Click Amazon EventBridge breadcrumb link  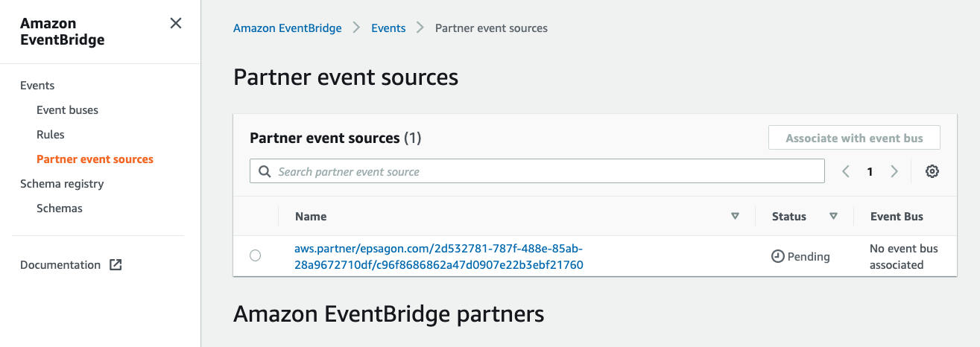(288, 28)
